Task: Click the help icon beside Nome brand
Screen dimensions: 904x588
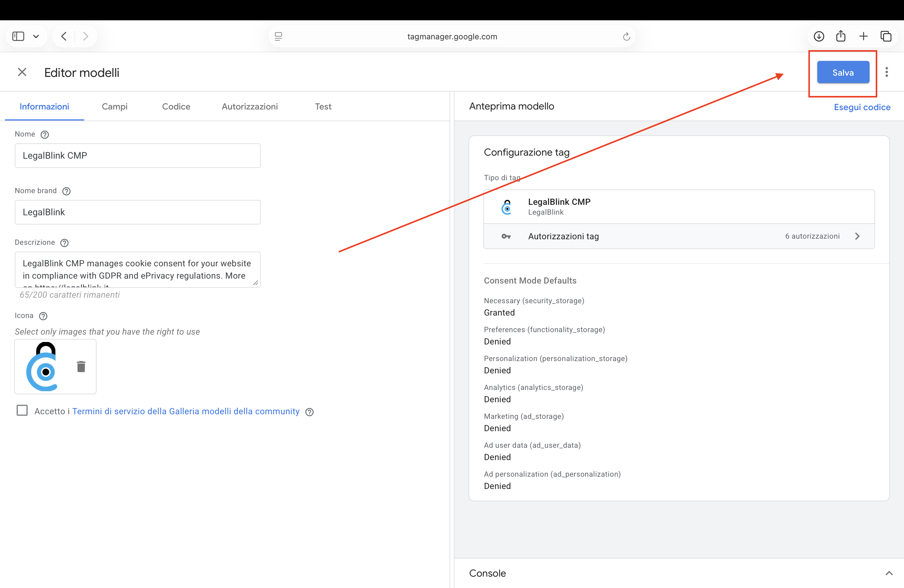Action: [x=66, y=191]
